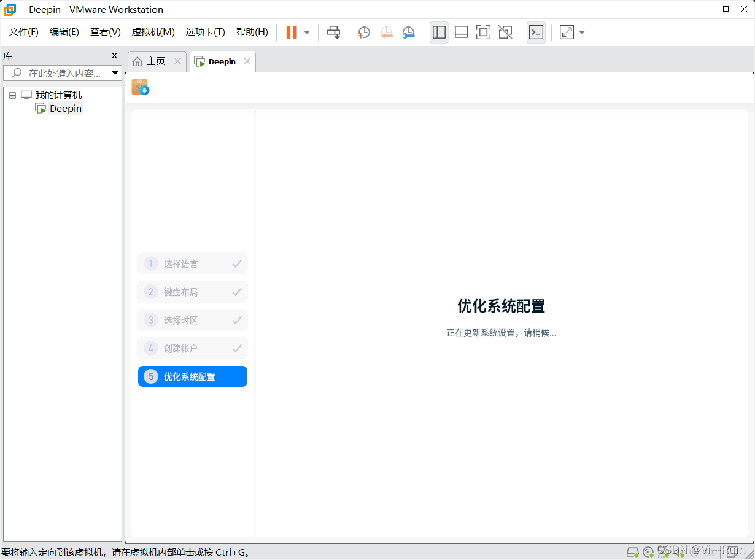The image size is (755, 560).
Task: Open the stretch display options dropdown arrow
Action: pyautogui.click(x=582, y=33)
